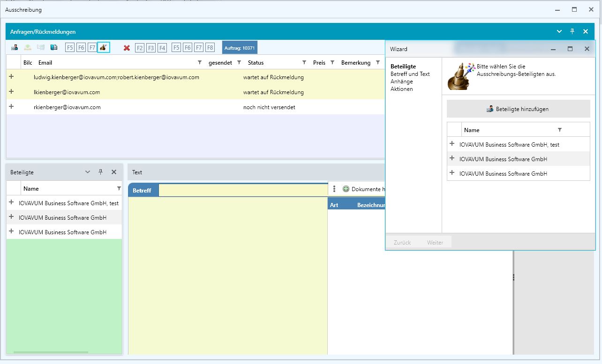The height and width of the screenshot is (364, 602).
Task: Click the F4 toolbar button
Action: [x=162, y=48]
